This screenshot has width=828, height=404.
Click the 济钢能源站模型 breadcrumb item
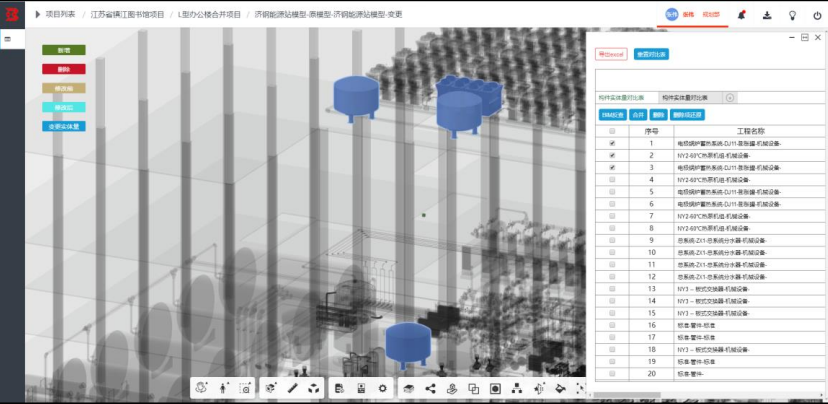(328, 14)
